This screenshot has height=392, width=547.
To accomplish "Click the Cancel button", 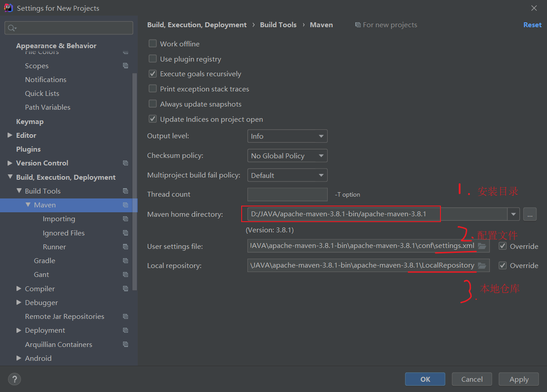I will click(x=472, y=379).
